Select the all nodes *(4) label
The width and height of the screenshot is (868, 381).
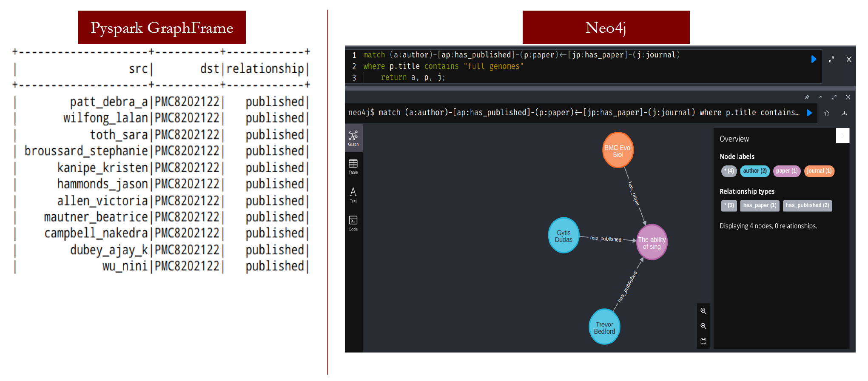point(729,171)
